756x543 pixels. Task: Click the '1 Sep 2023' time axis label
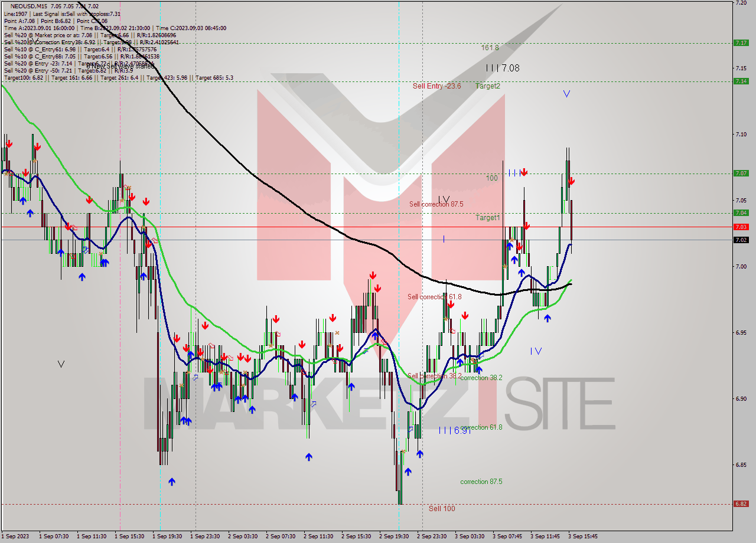[15, 536]
